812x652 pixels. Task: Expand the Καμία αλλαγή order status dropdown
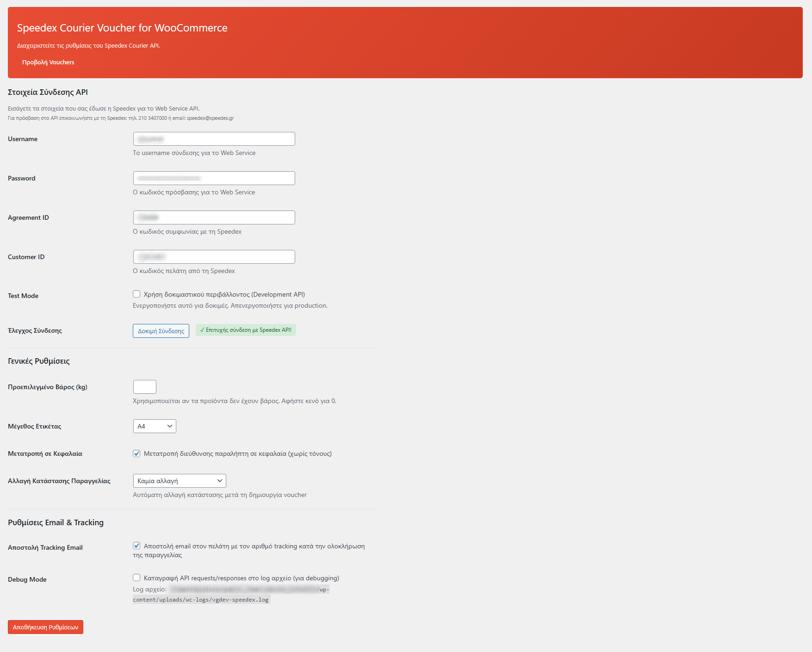coord(180,481)
